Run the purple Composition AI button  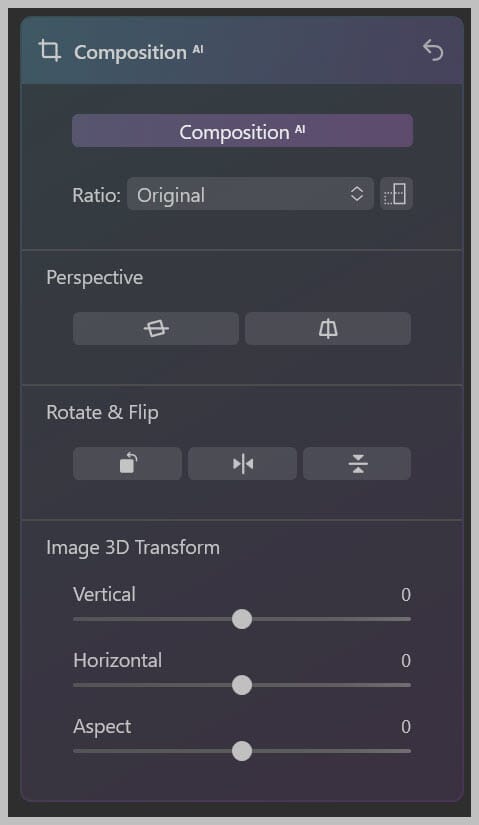point(243,131)
